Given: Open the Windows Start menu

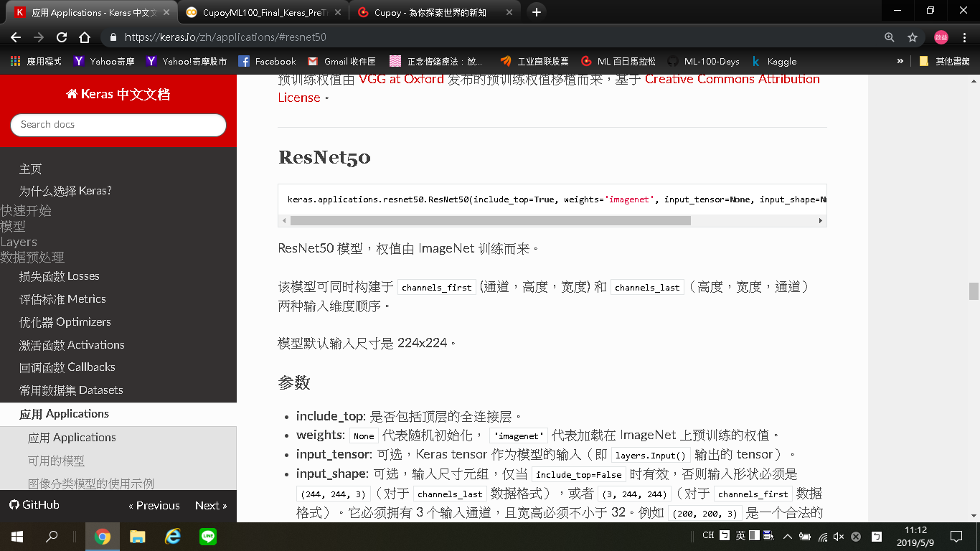Looking at the screenshot, I should point(17,537).
